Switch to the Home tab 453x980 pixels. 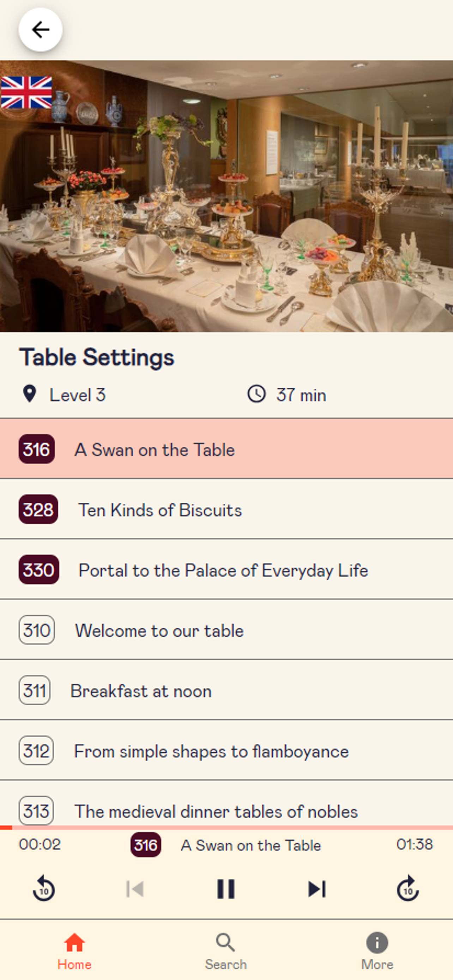click(x=74, y=951)
